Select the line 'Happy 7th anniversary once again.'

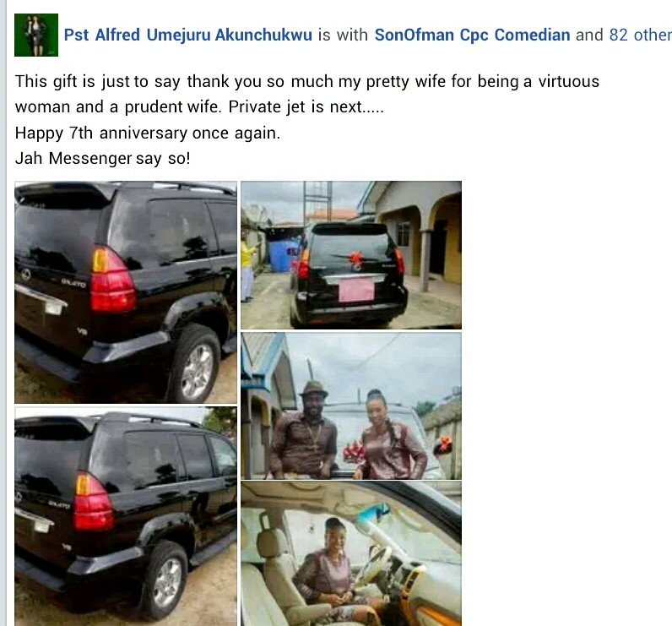(x=148, y=133)
